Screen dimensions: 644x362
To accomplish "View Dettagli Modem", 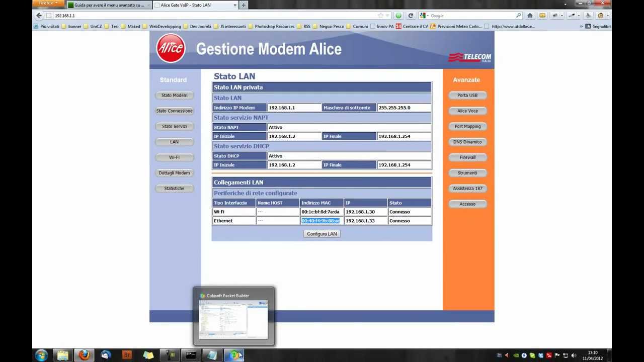I will pyautogui.click(x=174, y=173).
